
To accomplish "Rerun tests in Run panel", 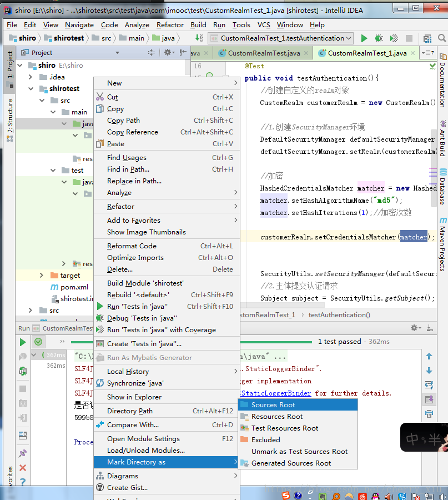I will [23, 342].
